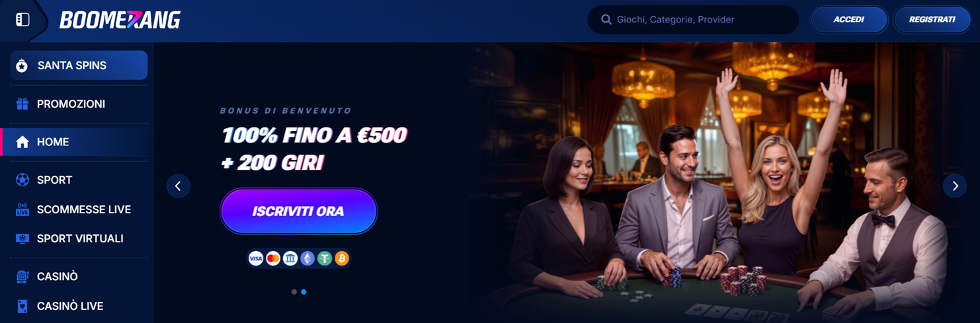Toggle the sidebar collapse icon
Screen dimensions: 980x323
point(22,20)
